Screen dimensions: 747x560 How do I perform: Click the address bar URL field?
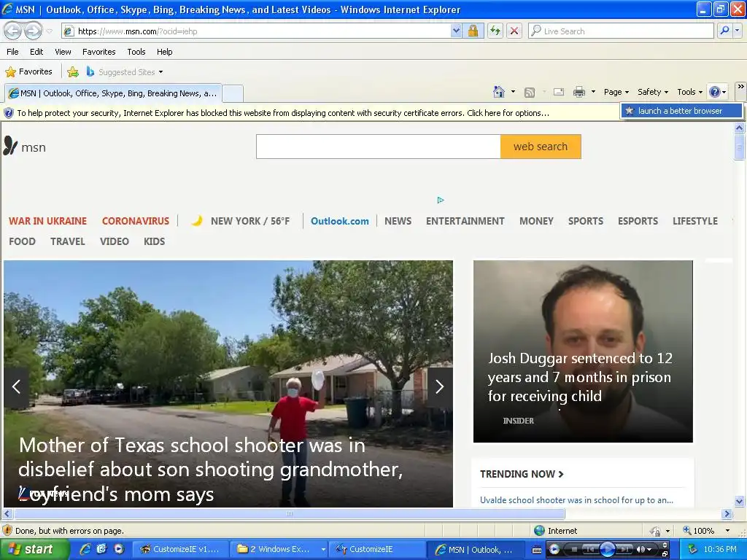256,31
